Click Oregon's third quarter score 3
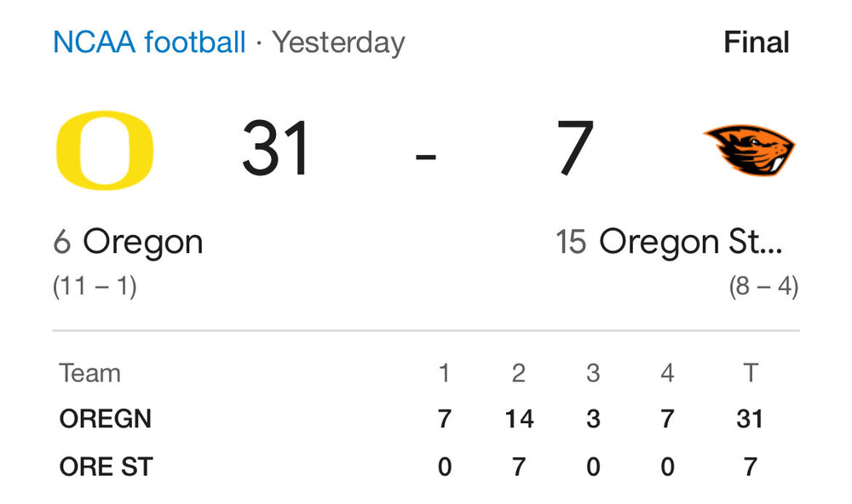Viewport: 852px width, 504px height. click(x=593, y=419)
